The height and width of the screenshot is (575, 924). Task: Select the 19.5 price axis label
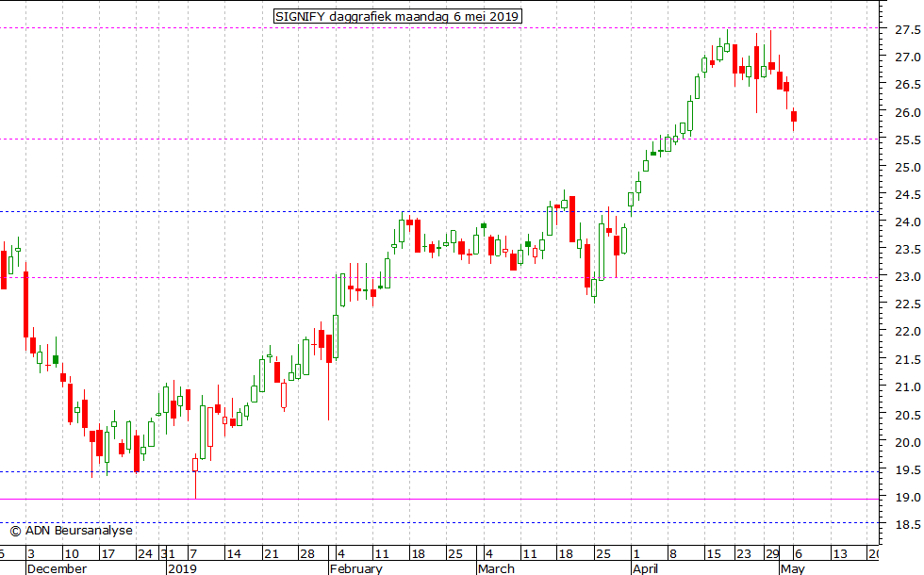[x=907, y=470]
